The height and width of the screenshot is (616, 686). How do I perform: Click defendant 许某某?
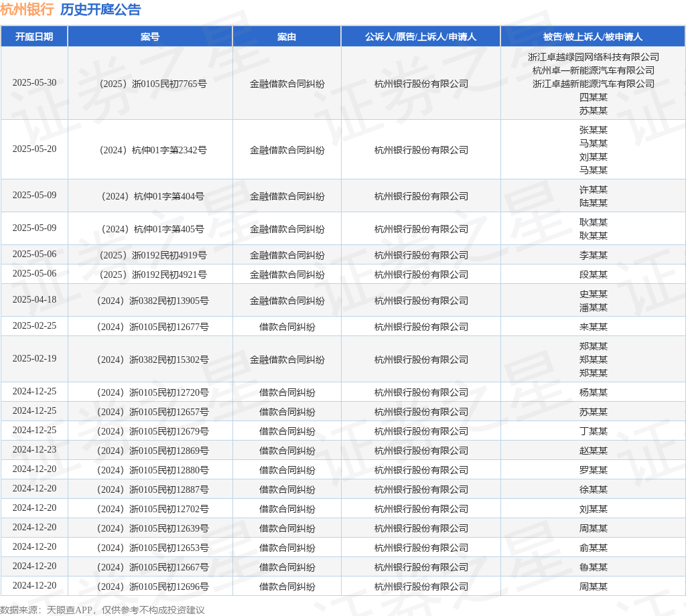pyautogui.click(x=594, y=189)
